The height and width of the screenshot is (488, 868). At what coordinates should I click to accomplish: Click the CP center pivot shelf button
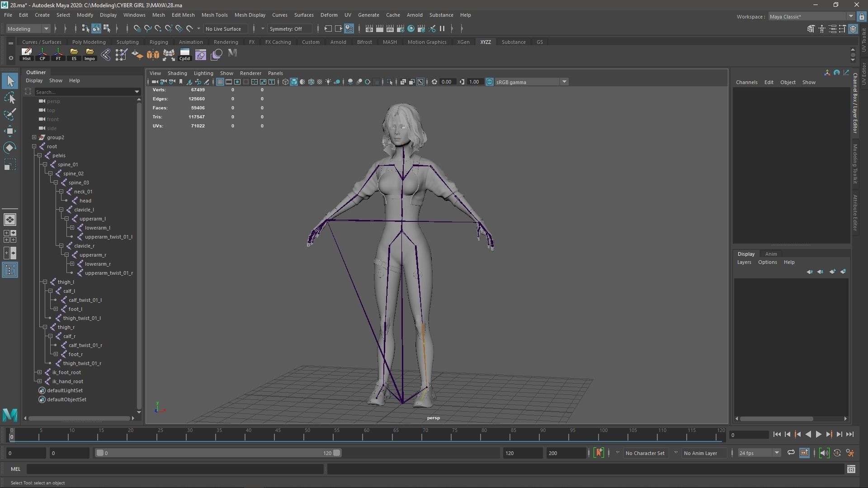[42, 54]
